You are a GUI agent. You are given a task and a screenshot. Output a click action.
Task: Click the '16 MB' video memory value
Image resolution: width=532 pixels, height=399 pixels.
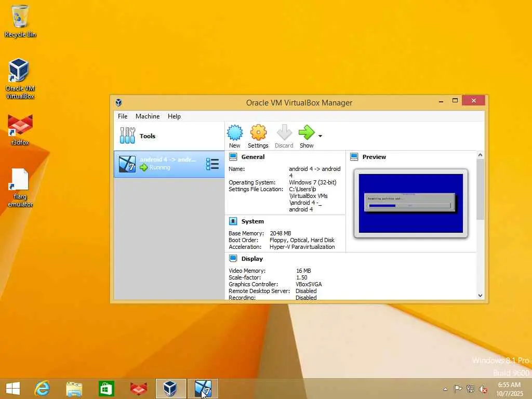point(303,270)
